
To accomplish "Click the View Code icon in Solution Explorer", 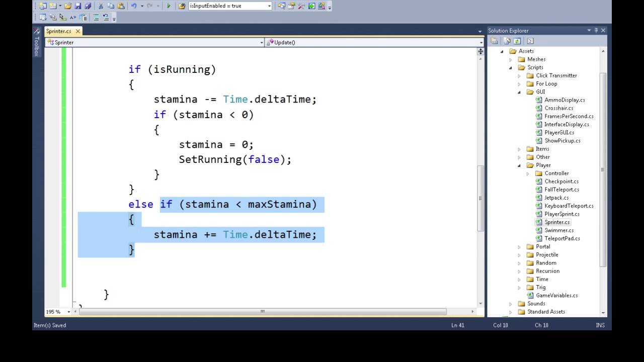I will (x=530, y=41).
